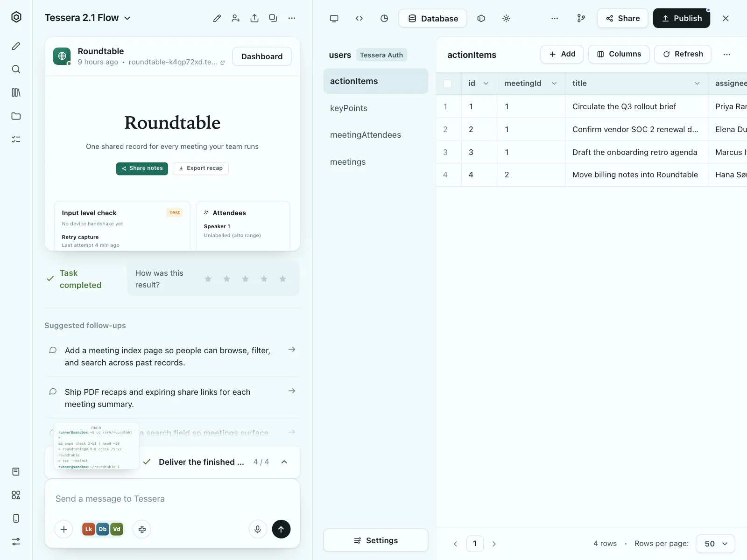This screenshot has width=747, height=560.
Task: Open the mobile device icon in sidebar
Action: pos(16,518)
